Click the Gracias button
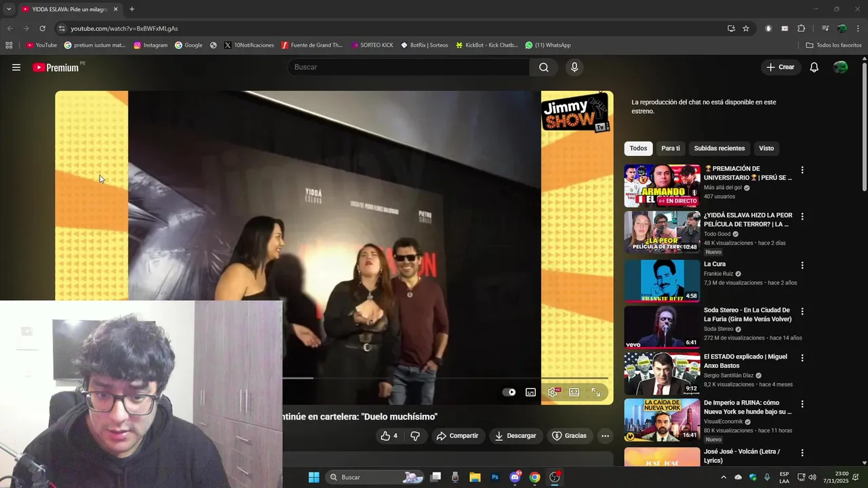Screen dimensions: 868x488 point(569,436)
